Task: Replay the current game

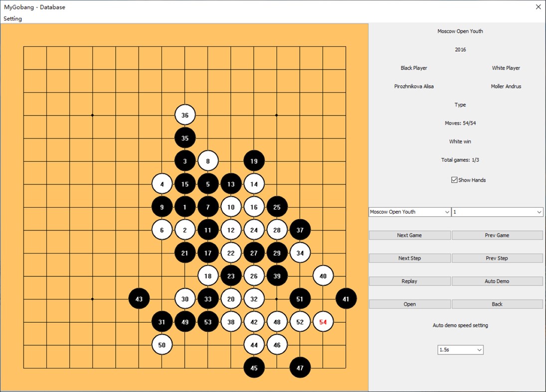Action: (409, 281)
